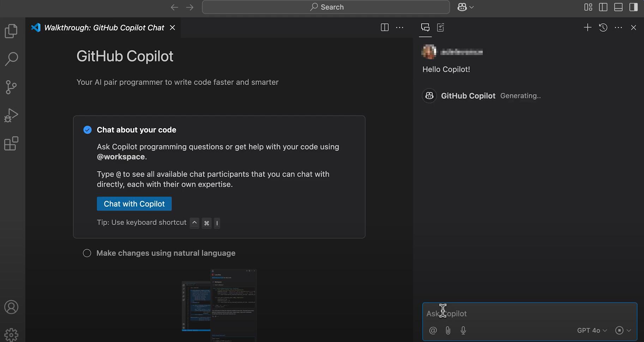
Task: Click the @ chat participants icon
Action: (x=433, y=330)
